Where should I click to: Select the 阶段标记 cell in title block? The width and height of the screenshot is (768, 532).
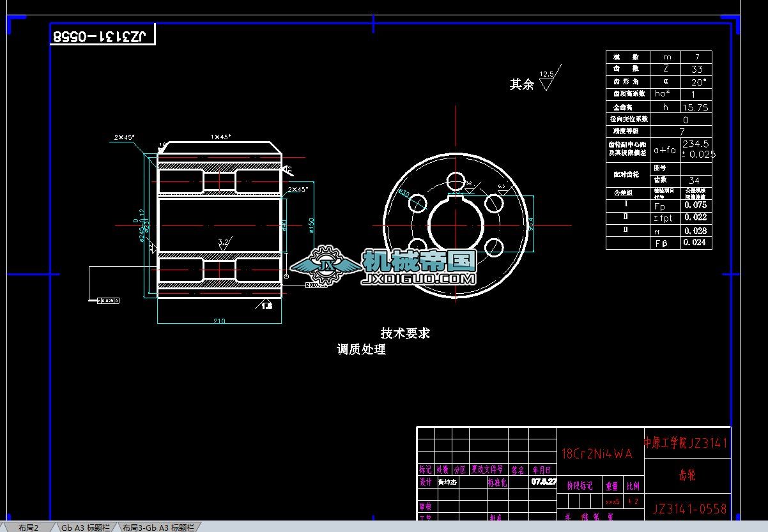point(580,485)
